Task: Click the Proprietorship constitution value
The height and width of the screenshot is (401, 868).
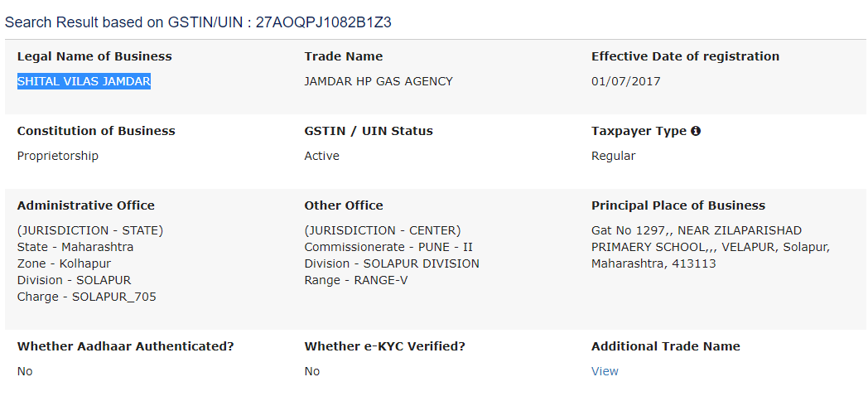Action: pyautogui.click(x=58, y=157)
